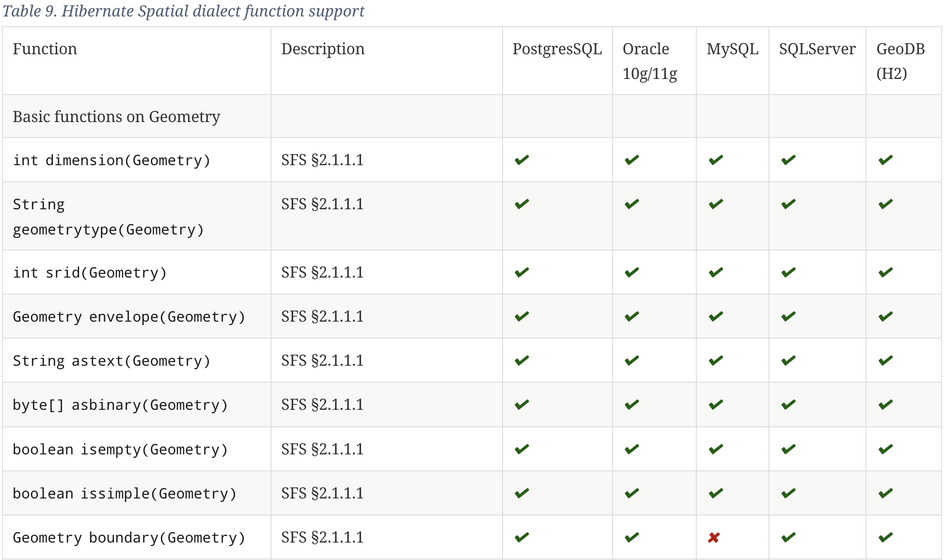Click the MySQL checkmark for int dimension(Geometry)

click(716, 160)
